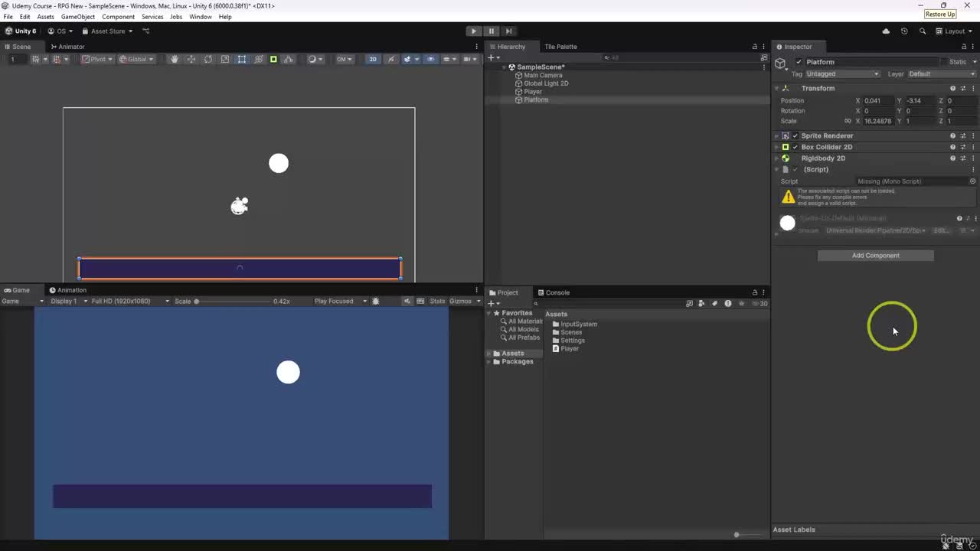980x551 pixels.
Task: Click the Play button
Action: 474,31
